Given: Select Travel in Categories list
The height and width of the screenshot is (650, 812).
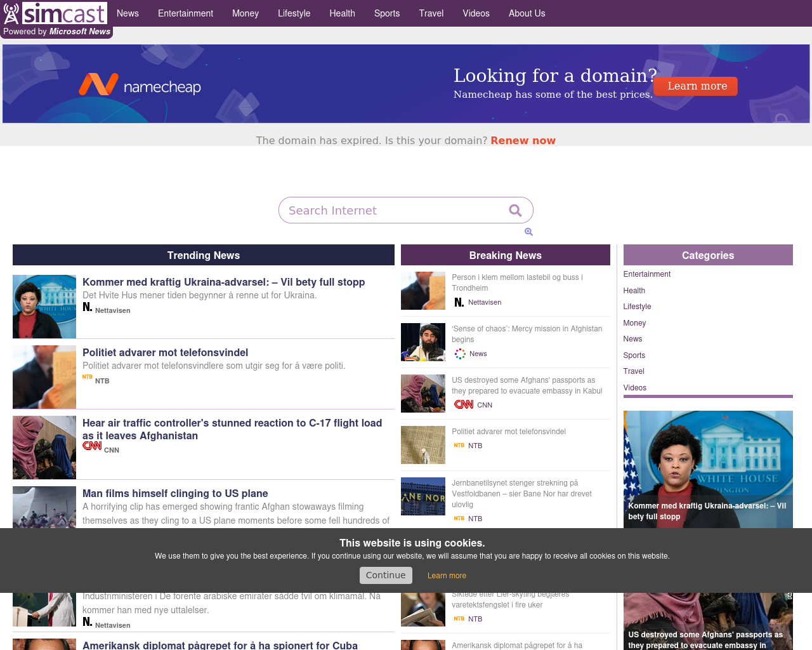Looking at the screenshot, I should pyautogui.click(x=634, y=371).
